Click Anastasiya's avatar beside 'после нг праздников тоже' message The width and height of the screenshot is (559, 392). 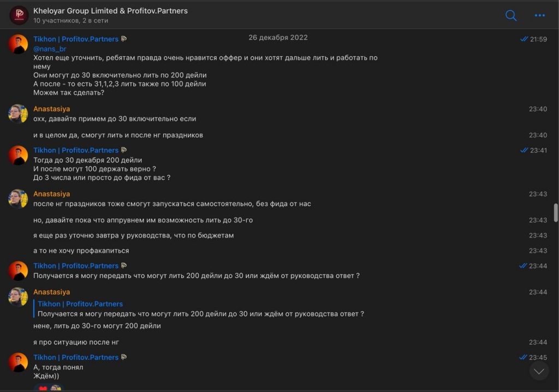coord(18,199)
